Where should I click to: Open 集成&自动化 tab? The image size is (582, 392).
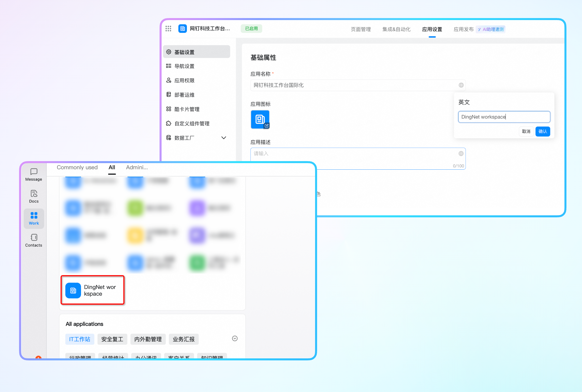coord(396,29)
